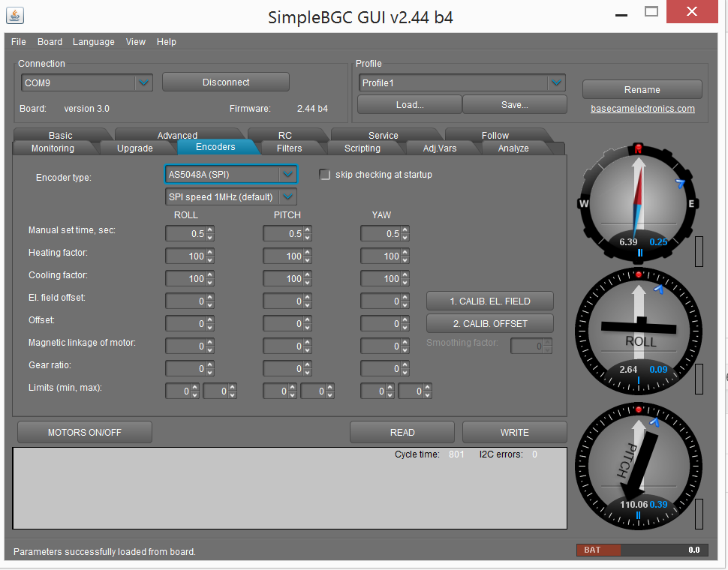Click PITCH El. field offset stepper
This screenshot has width=728, height=570.
pyautogui.click(x=308, y=301)
